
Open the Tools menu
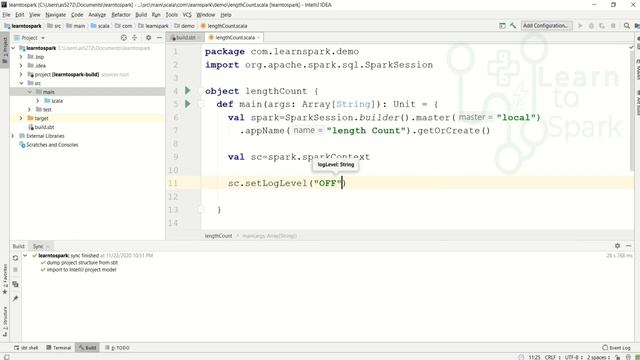[x=171, y=15]
